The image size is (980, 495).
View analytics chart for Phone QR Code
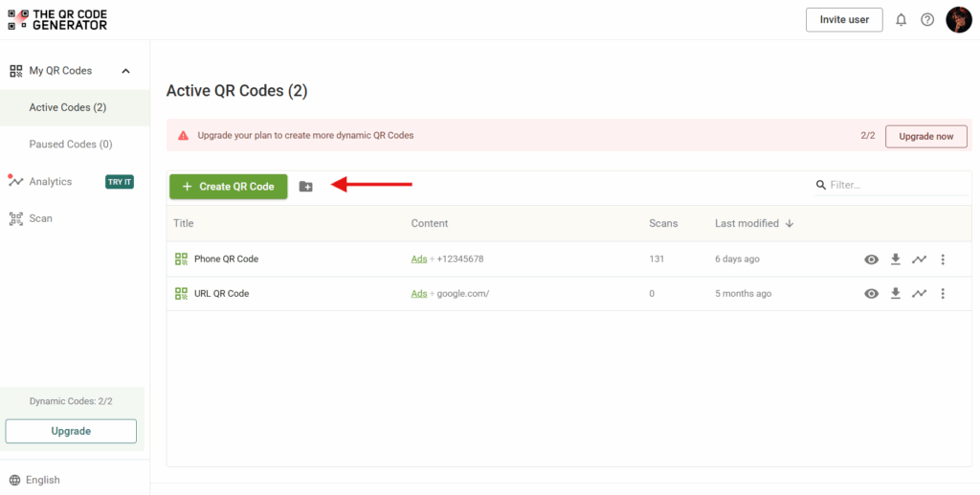(x=919, y=259)
